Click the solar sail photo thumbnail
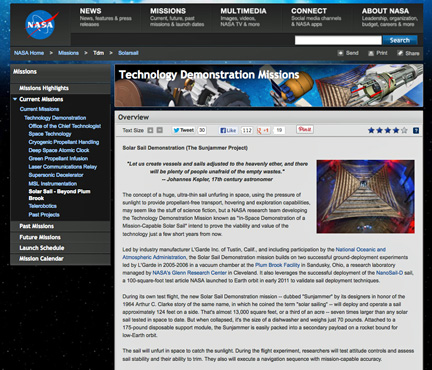 [366, 197]
